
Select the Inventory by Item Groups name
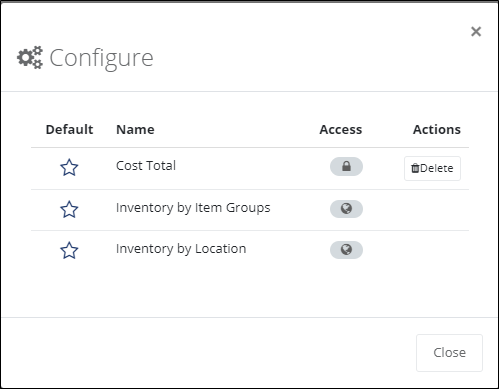click(x=193, y=208)
